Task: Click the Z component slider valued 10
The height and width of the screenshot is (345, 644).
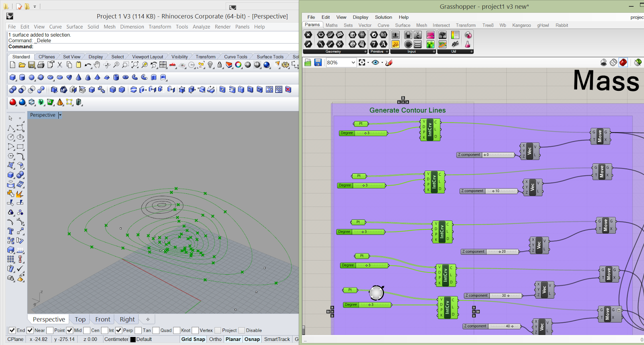Action: [x=489, y=191]
